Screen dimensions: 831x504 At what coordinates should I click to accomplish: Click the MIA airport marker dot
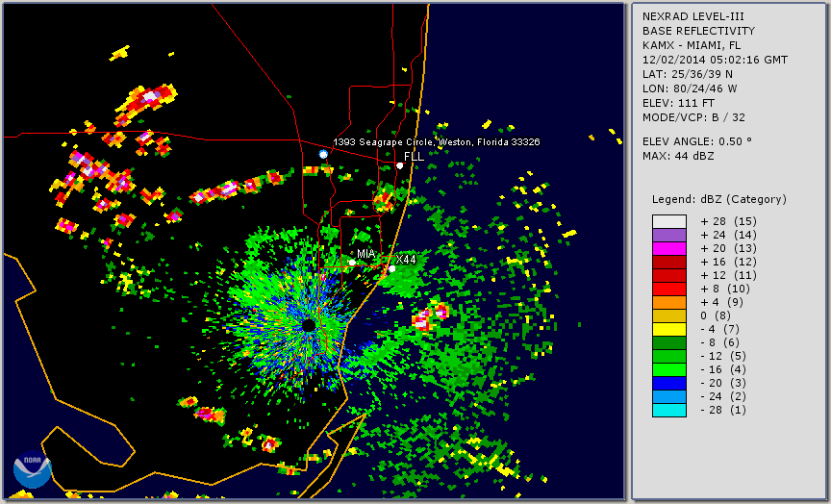(x=352, y=263)
